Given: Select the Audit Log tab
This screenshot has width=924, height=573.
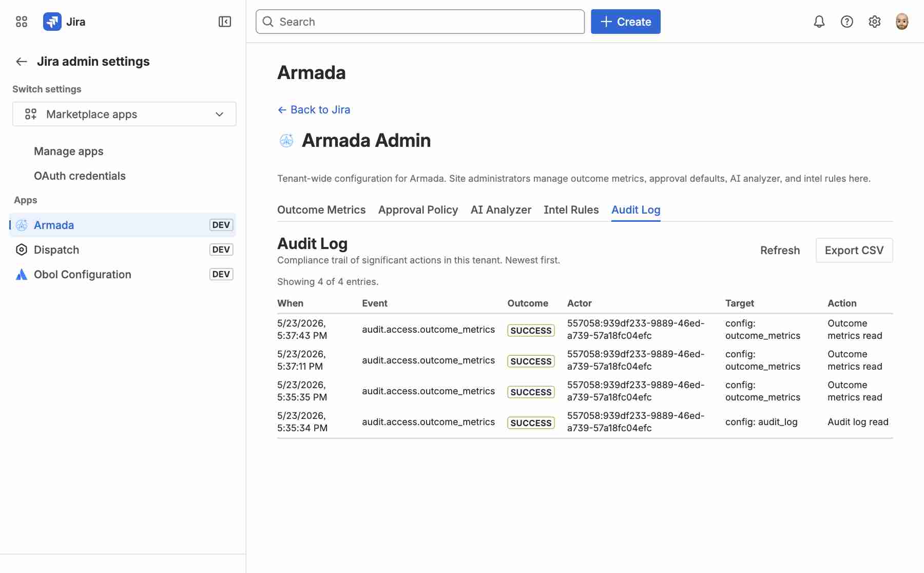Looking at the screenshot, I should (x=636, y=210).
